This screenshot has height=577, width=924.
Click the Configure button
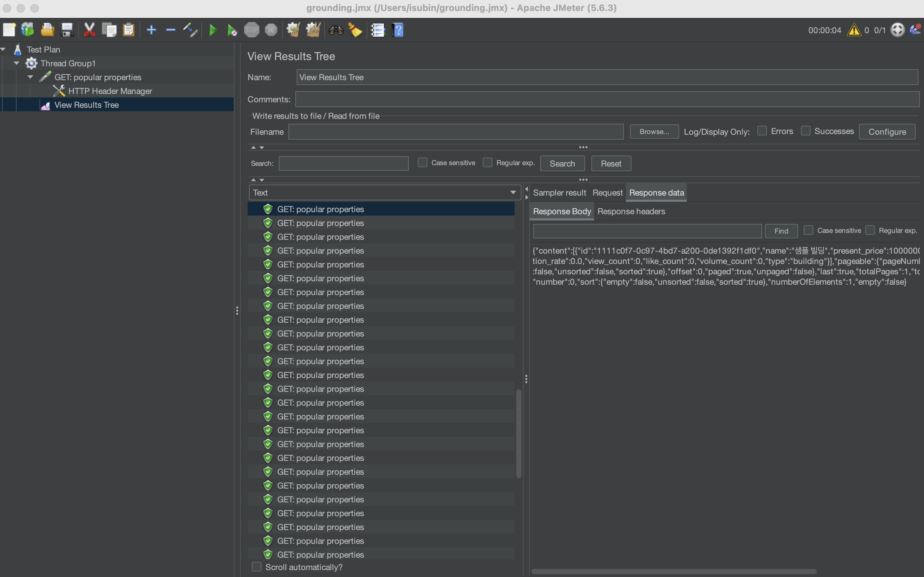[887, 132]
